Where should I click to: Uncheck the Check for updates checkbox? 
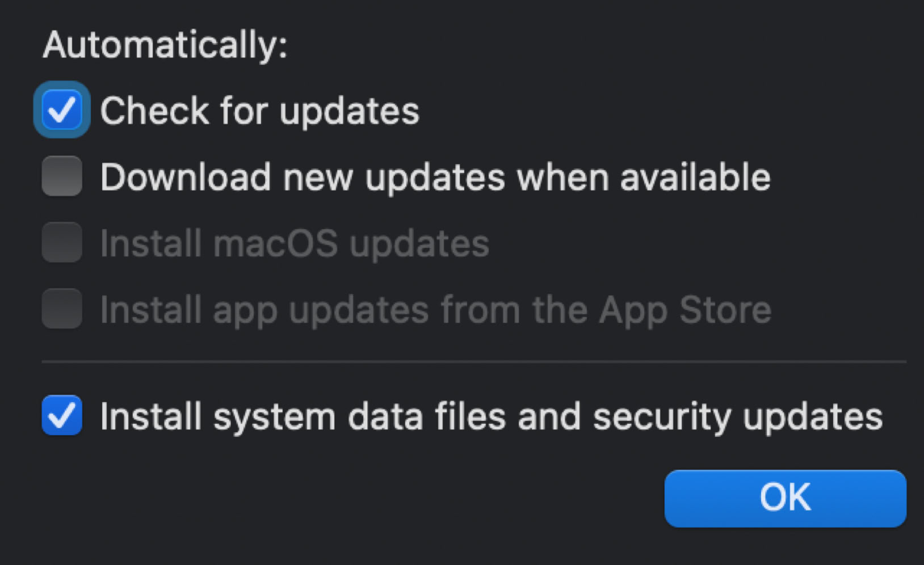(x=62, y=109)
